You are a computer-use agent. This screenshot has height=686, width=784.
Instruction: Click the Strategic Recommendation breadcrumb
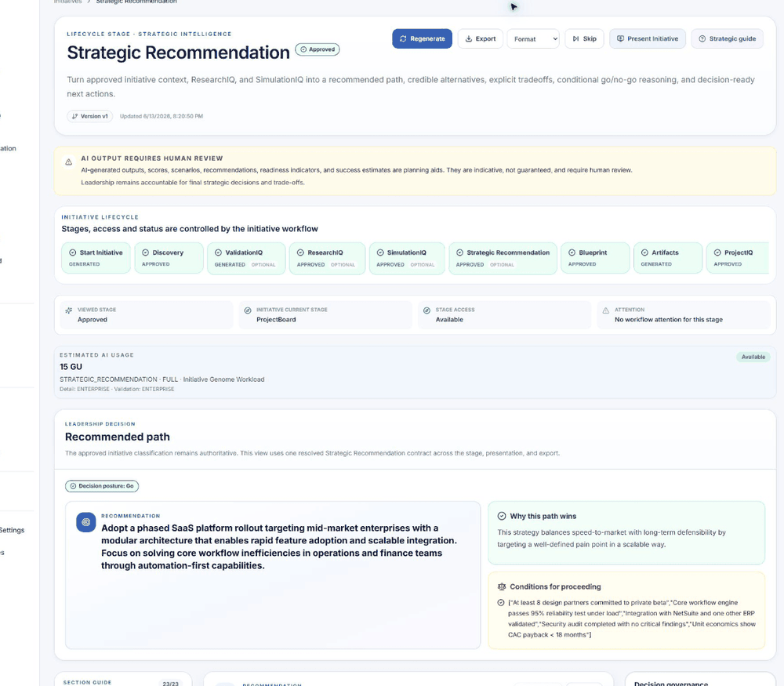136,2
